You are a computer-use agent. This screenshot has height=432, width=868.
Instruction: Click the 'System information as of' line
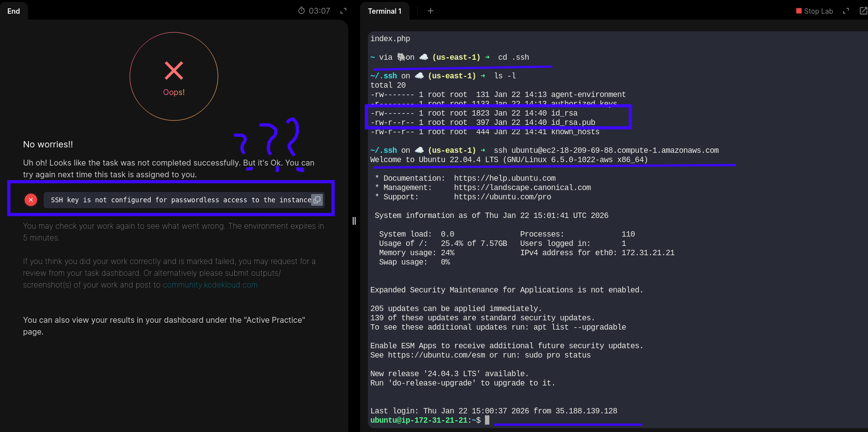[x=491, y=216]
